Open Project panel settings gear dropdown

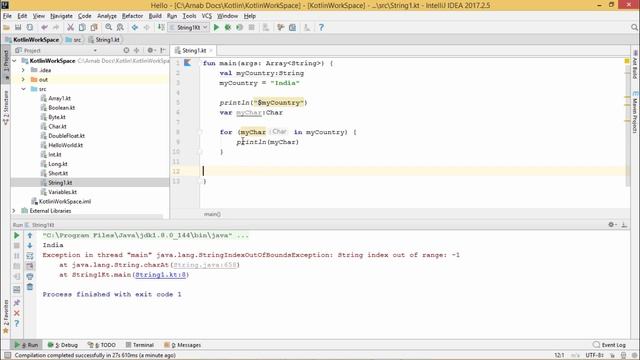(x=151, y=50)
